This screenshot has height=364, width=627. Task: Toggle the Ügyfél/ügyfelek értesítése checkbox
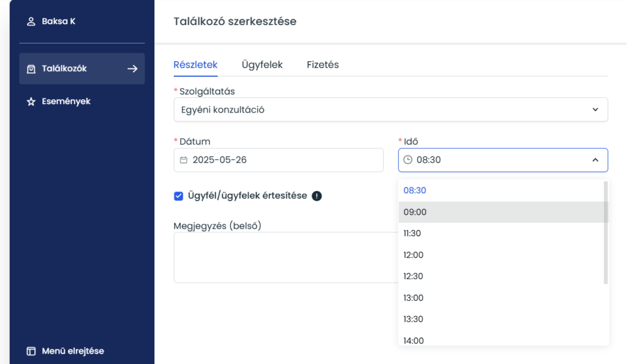pos(179,196)
